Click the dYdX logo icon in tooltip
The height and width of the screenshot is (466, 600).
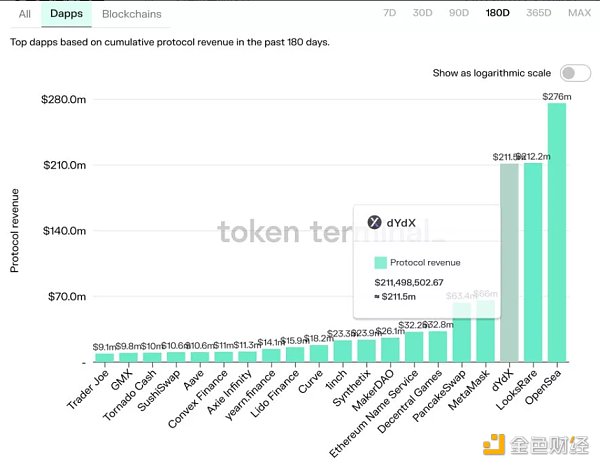[x=374, y=223]
